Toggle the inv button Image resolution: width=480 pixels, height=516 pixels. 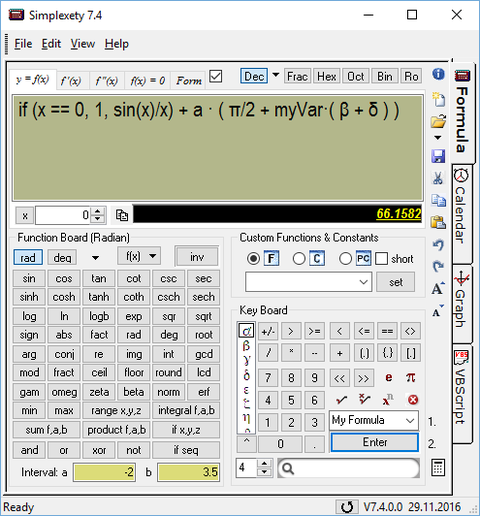click(x=197, y=257)
